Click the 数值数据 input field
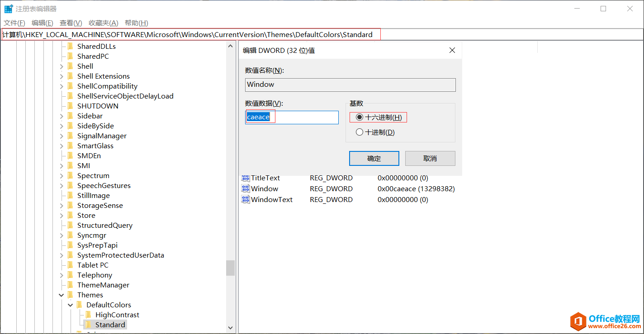This screenshot has width=644, height=334. click(x=292, y=118)
